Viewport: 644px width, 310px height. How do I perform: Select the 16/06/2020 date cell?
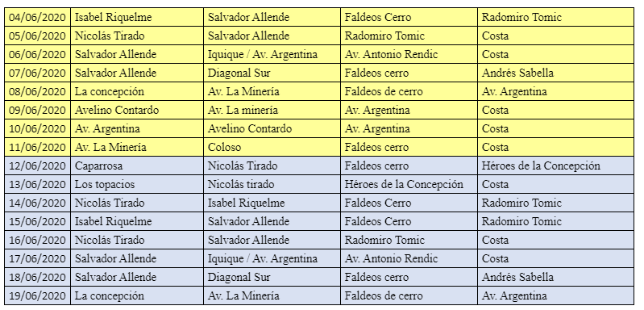(37, 240)
